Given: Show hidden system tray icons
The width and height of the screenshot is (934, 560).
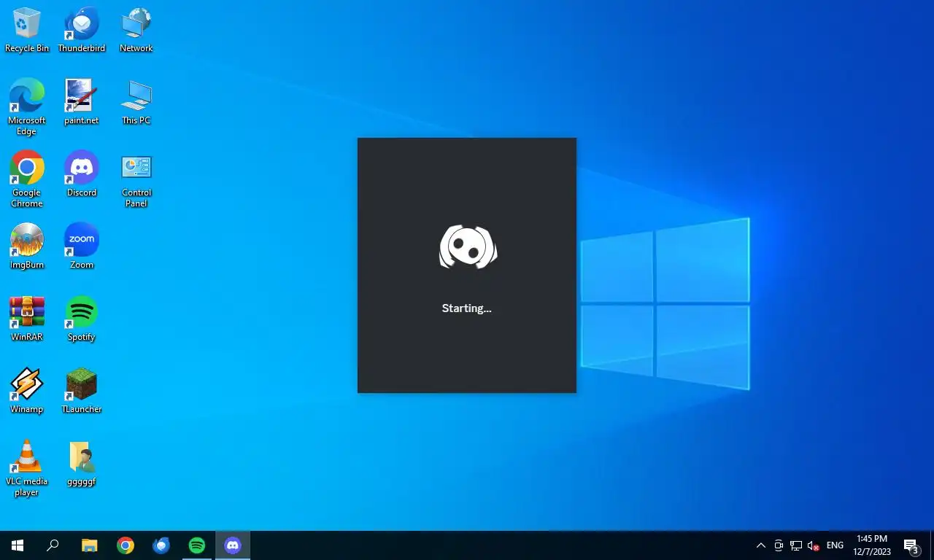Looking at the screenshot, I should pyautogui.click(x=761, y=545).
